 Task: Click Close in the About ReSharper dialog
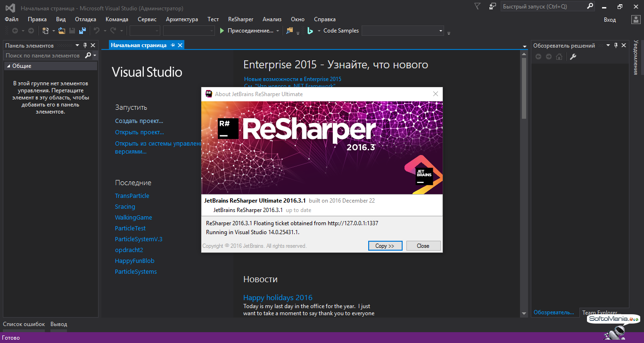[423, 246]
